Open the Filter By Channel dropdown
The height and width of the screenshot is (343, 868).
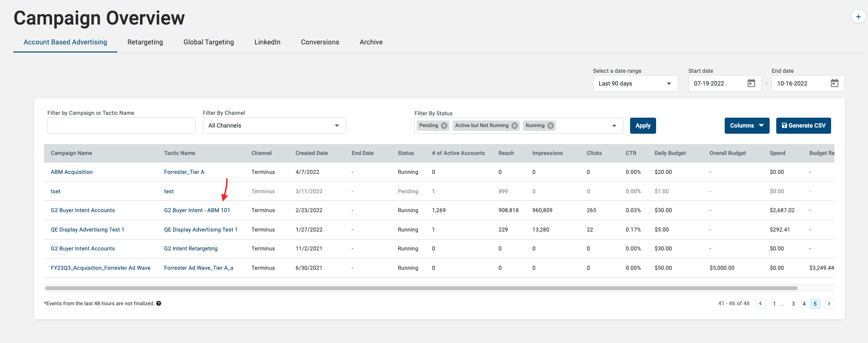tap(274, 126)
